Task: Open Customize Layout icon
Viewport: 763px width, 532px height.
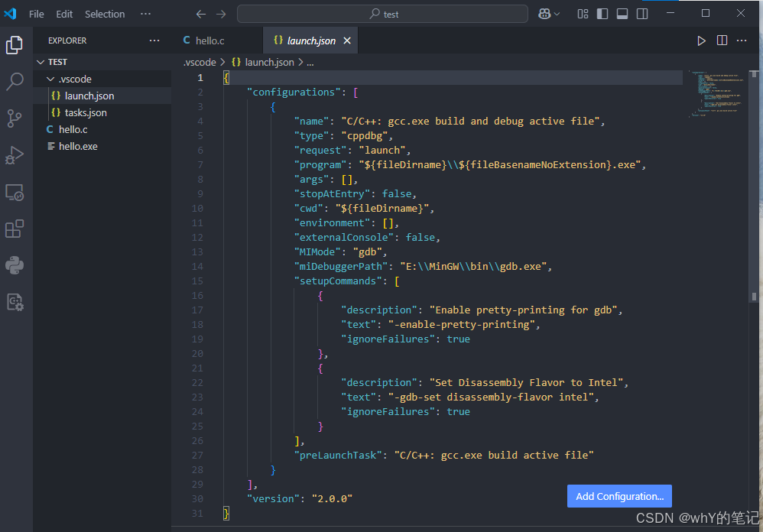Action: tap(583, 14)
